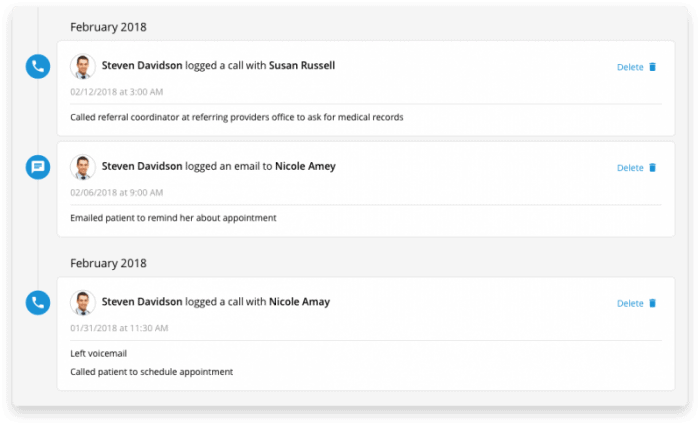Select the 02/12/2018 at 3:00 AM timestamp
The width and height of the screenshot is (700, 425).
click(x=117, y=92)
